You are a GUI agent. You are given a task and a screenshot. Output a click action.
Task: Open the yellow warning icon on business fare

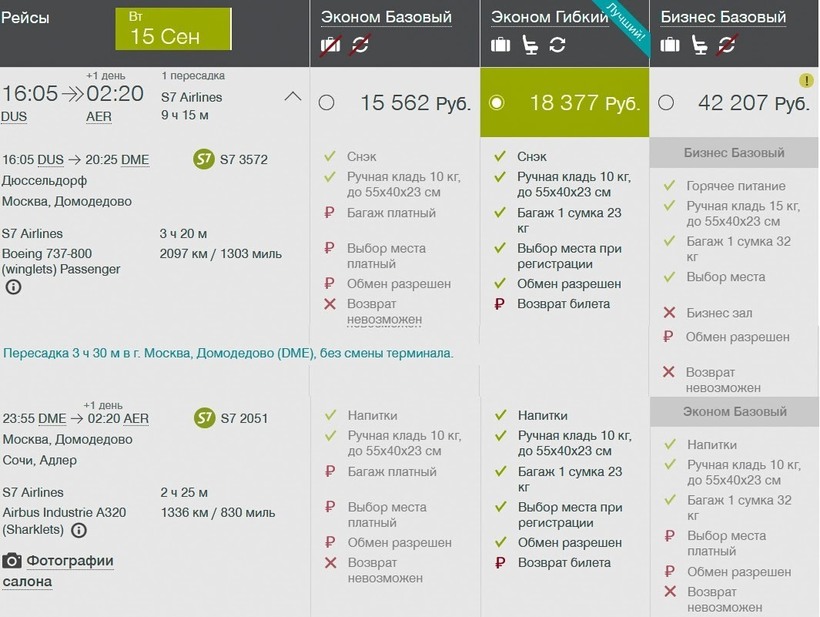pyautogui.click(x=806, y=81)
